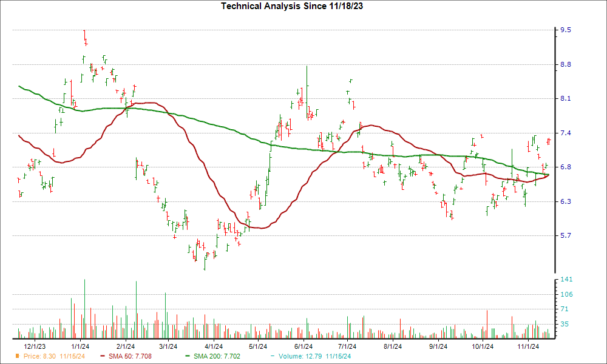Select the 9/1/24 date label
The image size is (607, 364).
pyautogui.click(x=438, y=346)
